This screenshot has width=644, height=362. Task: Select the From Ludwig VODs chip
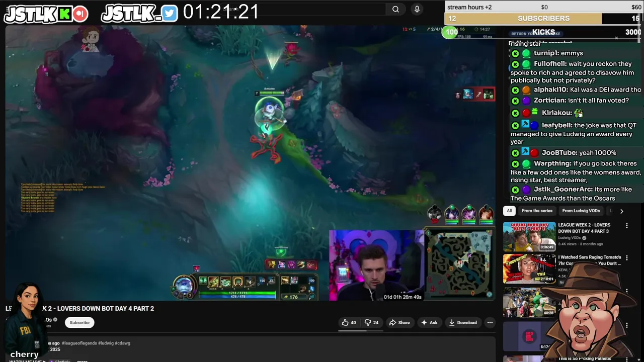coord(581,211)
